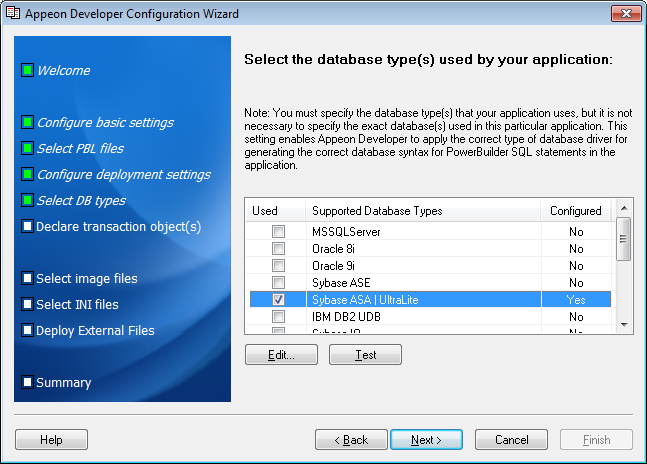647x464 pixels.
Task: Click the Configured column header
Action: pos(576,211)
